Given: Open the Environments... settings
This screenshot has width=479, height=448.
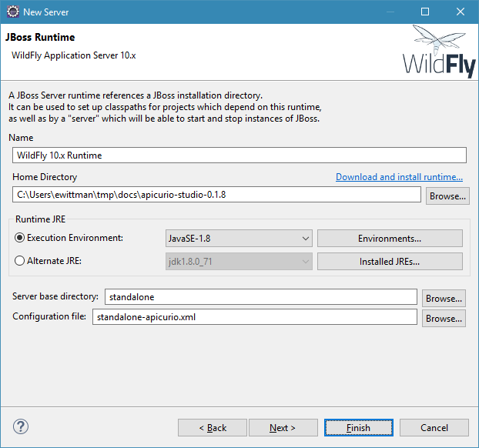Looking at the screenshot, I should (390, 239).
